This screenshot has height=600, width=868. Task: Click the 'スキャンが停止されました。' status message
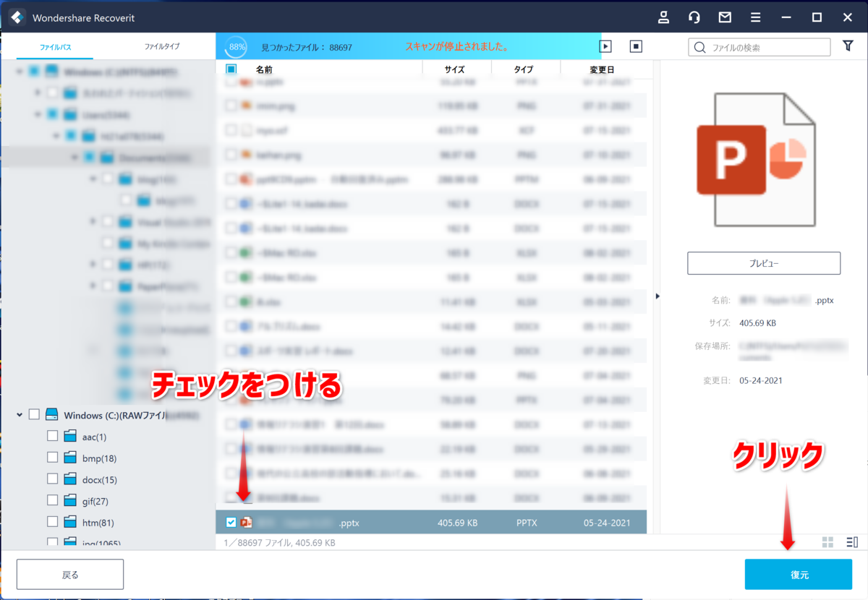pyautogui.click(x=456, y=46)
